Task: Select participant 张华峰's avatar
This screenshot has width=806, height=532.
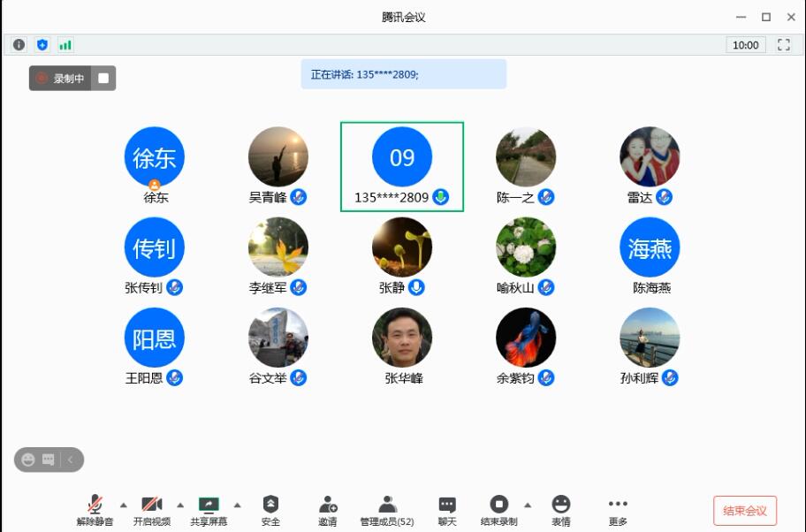Action: (402, 338)
